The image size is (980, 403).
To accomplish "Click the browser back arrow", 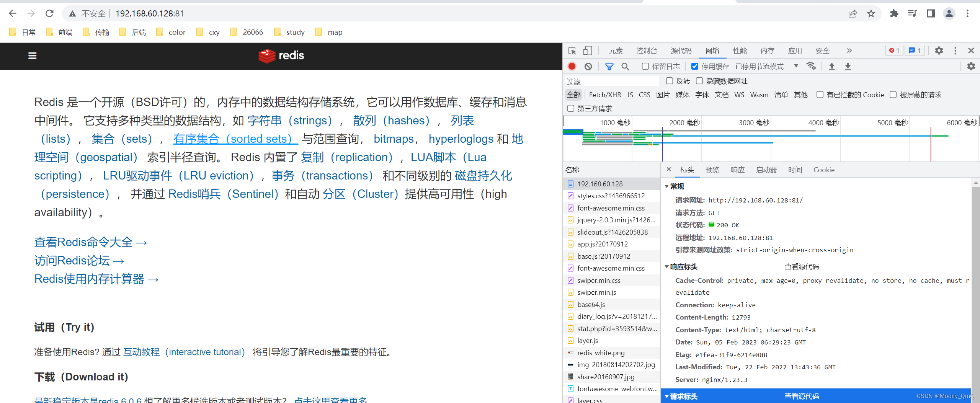I will point(13,14).
